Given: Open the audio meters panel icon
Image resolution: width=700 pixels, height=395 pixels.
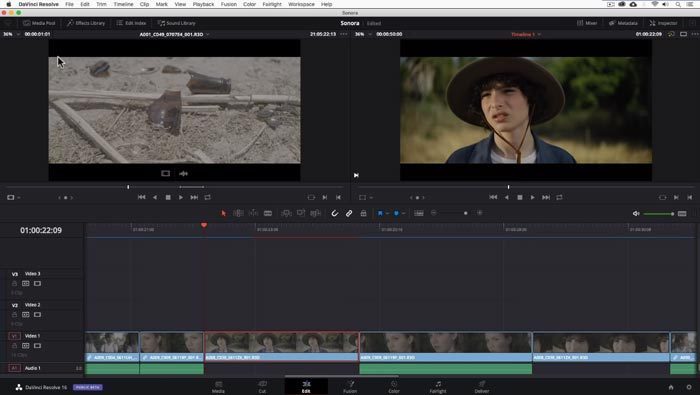Looking at the screenshot, I should (x=682, y=213).
